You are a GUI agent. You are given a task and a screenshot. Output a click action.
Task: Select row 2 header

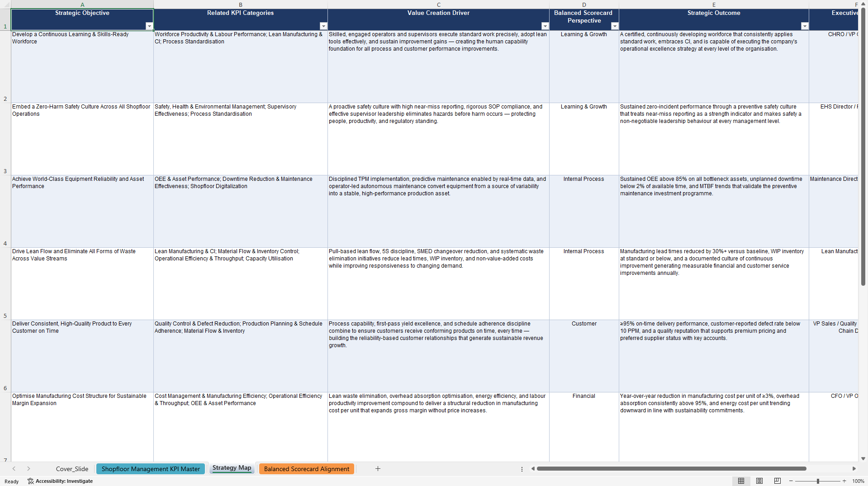(x=5, y=66)
